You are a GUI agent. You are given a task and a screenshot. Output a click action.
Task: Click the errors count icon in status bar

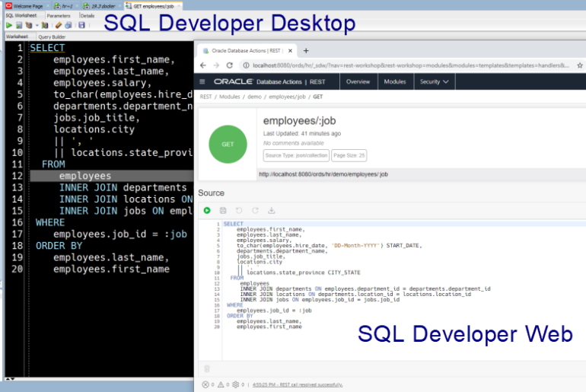click(x=205, y=384)
